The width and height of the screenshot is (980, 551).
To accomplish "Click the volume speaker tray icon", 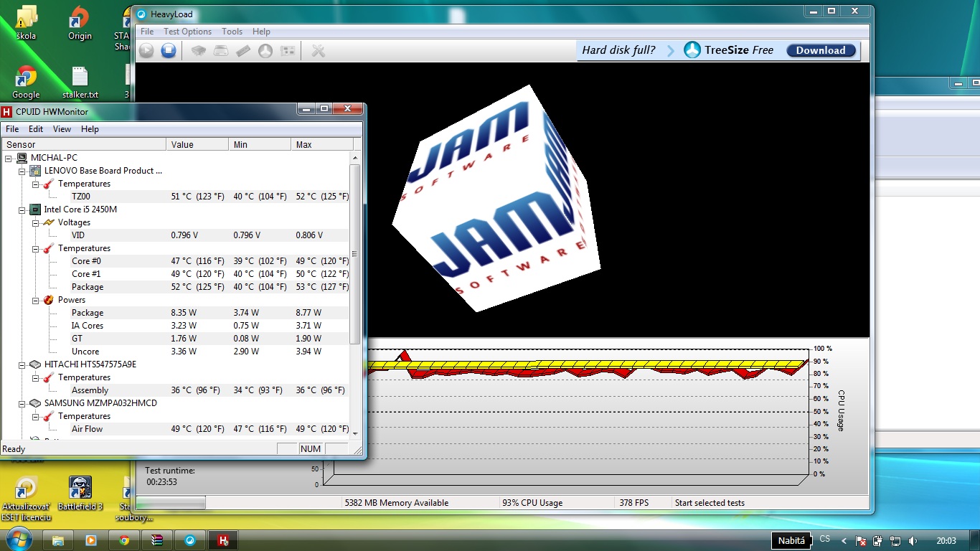I will [x=913, y=540].
